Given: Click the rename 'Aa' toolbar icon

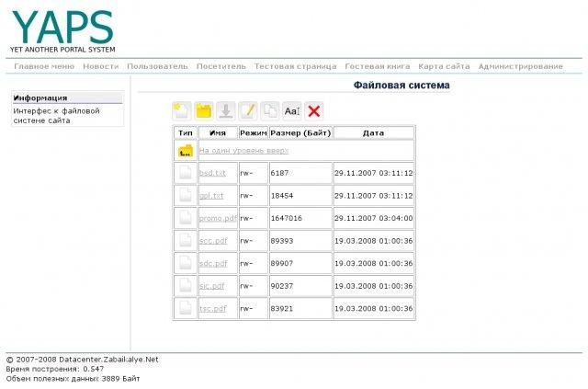Looking at the screenshot, I should tap(292, 111).
